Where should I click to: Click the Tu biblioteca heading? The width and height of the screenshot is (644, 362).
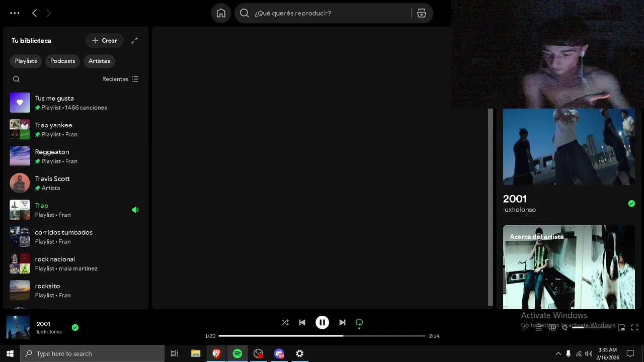pos(31,41)
